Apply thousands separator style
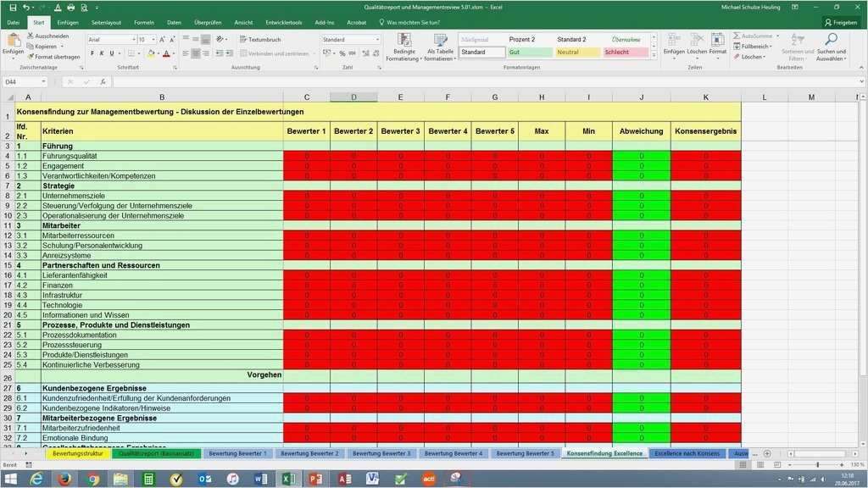 click(x=353, y=53)
